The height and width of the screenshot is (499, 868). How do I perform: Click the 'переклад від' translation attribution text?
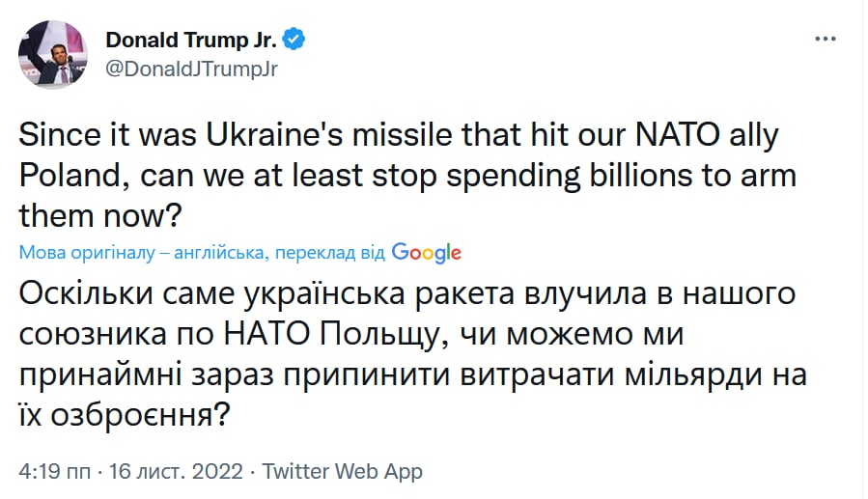pyautogui.click(x=331, y=253)
